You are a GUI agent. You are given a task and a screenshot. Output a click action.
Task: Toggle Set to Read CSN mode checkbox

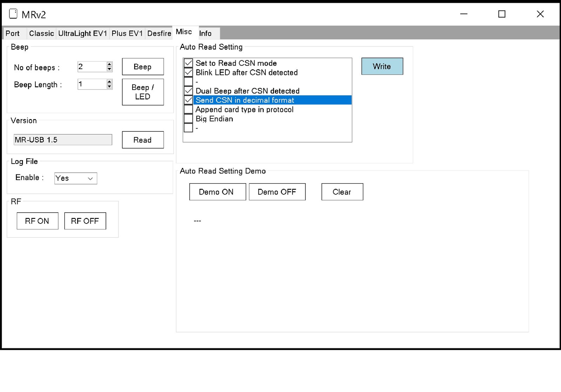[x=188, y=63]
